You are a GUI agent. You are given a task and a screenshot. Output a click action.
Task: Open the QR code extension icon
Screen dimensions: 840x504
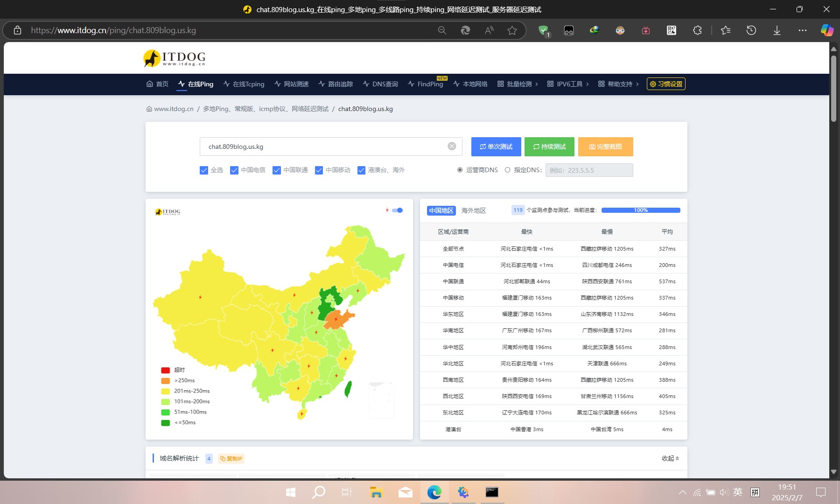click(x=672, y=30)
